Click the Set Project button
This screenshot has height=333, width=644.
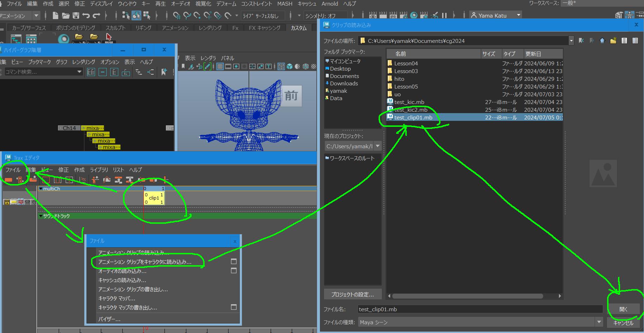point(353,294)
